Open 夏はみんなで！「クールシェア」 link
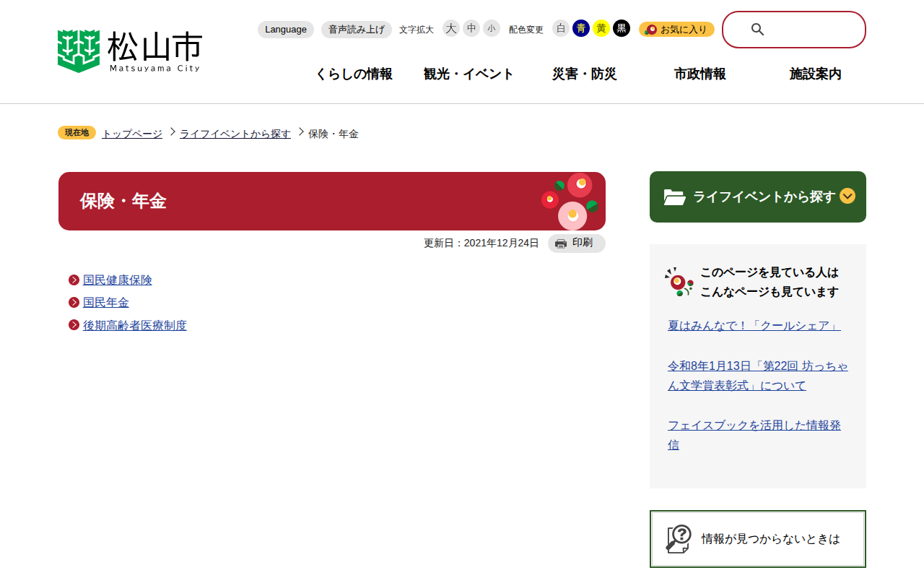 pyautogui.click(x=754, y=326)
